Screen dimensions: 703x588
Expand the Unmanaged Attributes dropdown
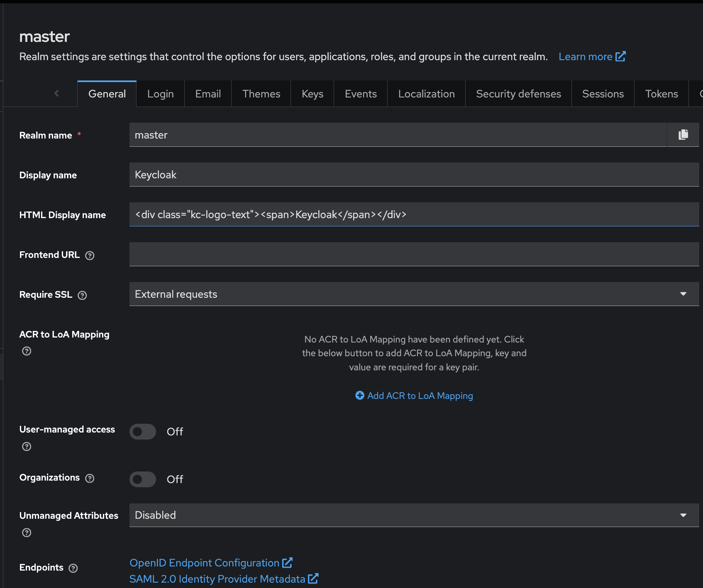click(414, 515)
